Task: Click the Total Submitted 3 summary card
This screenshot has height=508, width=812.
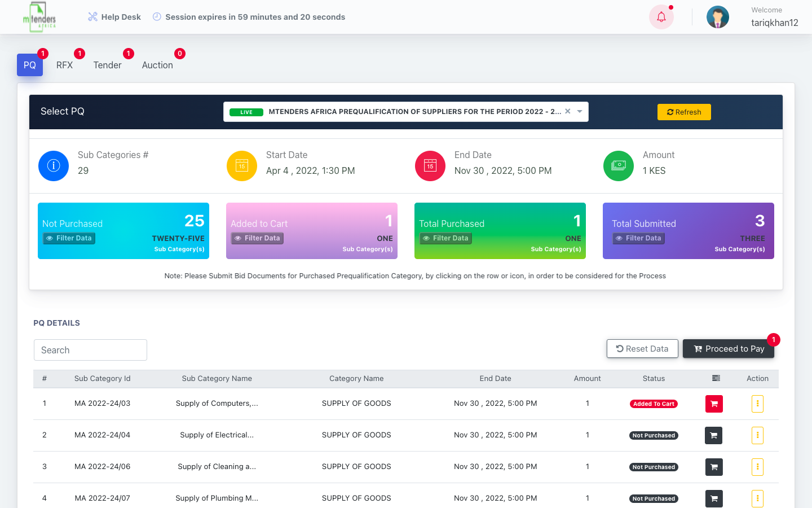Action: [689, 231]
